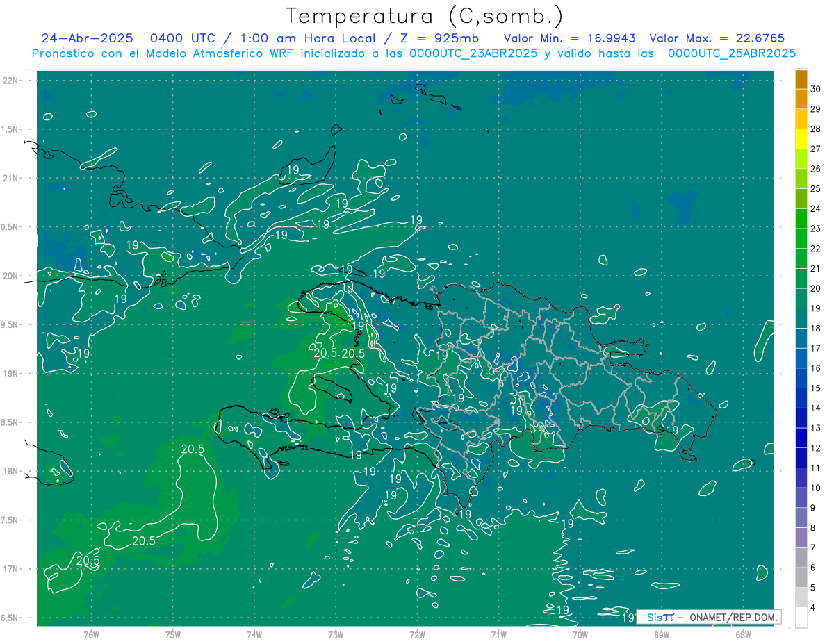Click the purple swatch between 8 and 9
This screenshot has height=644, width=834.
[x=801, y=518]
